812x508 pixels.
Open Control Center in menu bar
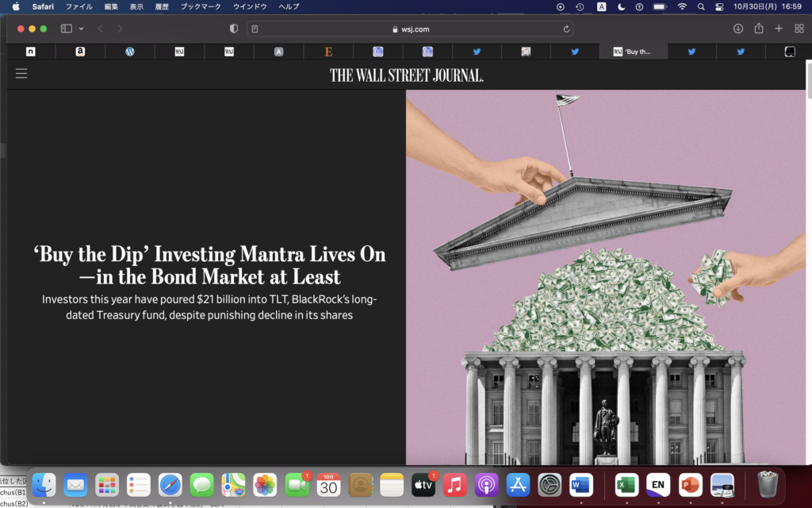[x=719, y=6]
